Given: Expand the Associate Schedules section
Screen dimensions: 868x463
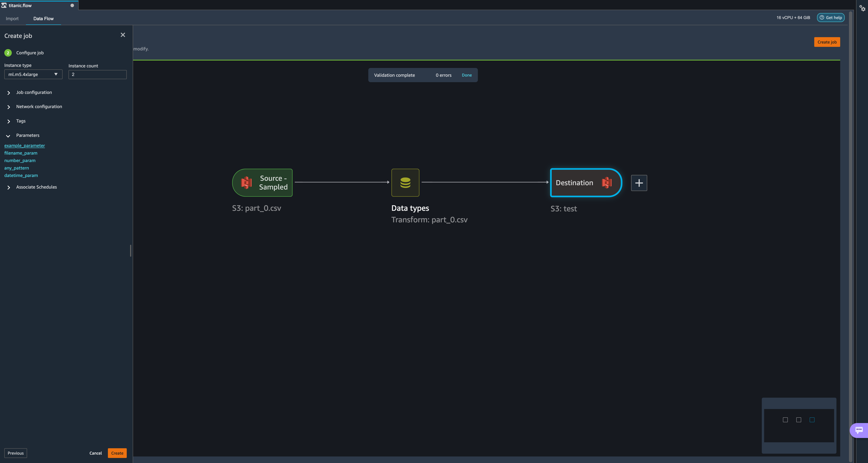Looking at the screenshot, I should 9,187.
